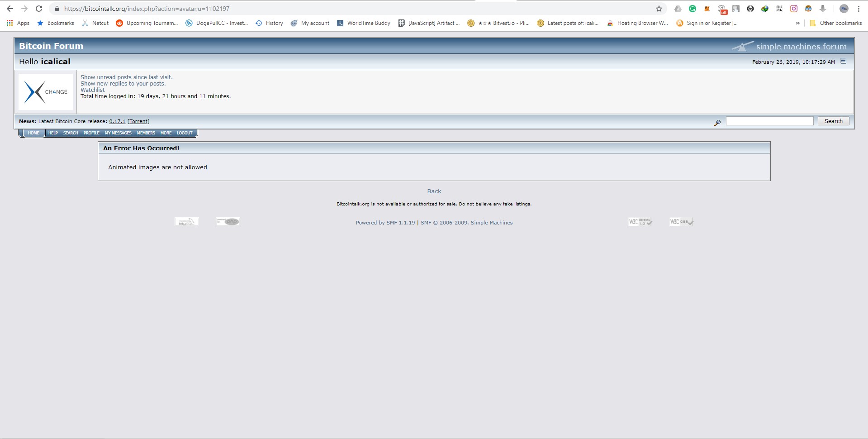Screen dimensions: 868x439
Task: Open the Bookmarks star bookmark
Action: pyautogui.click(x=55, y=23)
